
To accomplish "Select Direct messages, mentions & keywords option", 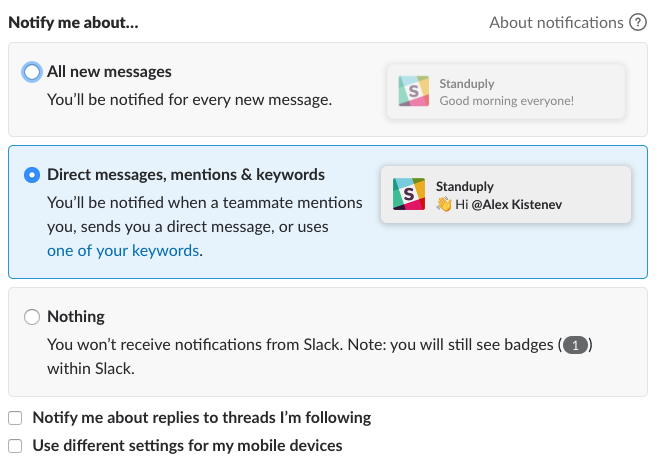I will click(x=32, y=175).
